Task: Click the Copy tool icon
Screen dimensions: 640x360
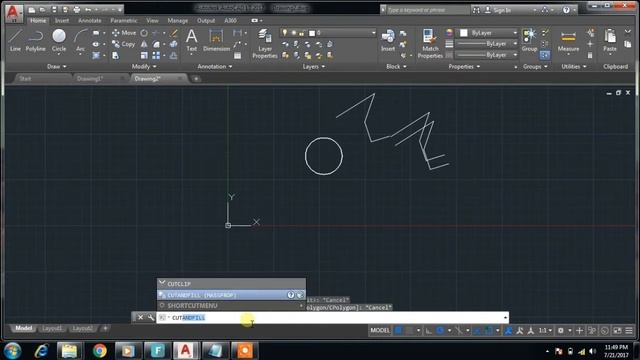Action: [x=116, y=44]
